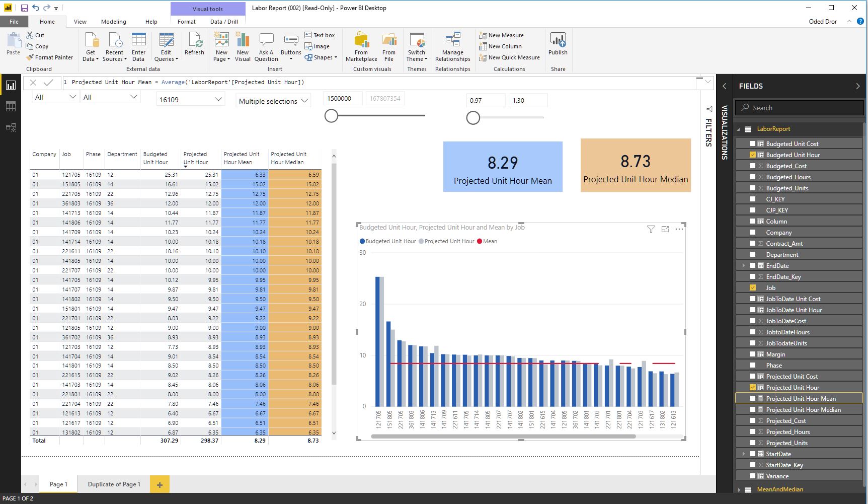
Task: Open the chart's More options ellipsis
Action: [x=679, y=229]
